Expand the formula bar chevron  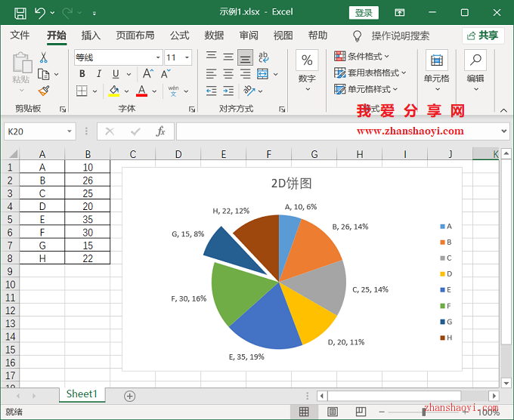[504, 131]
